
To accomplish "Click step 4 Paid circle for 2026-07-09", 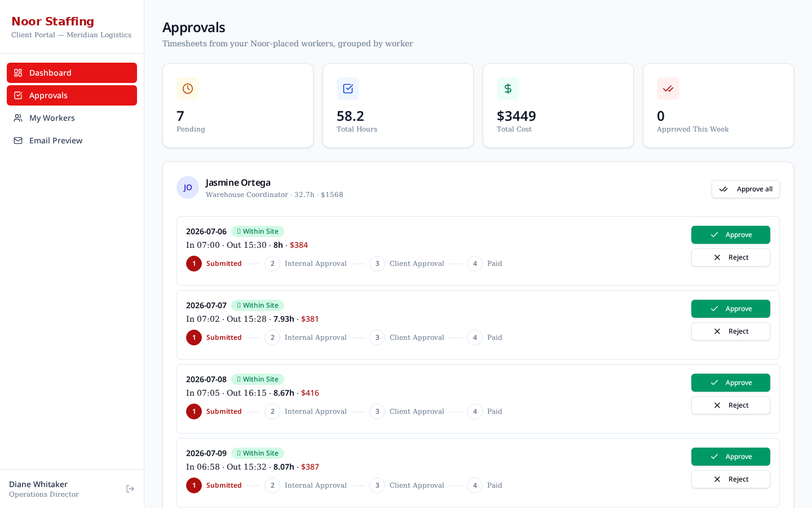I will pos(475,485).
